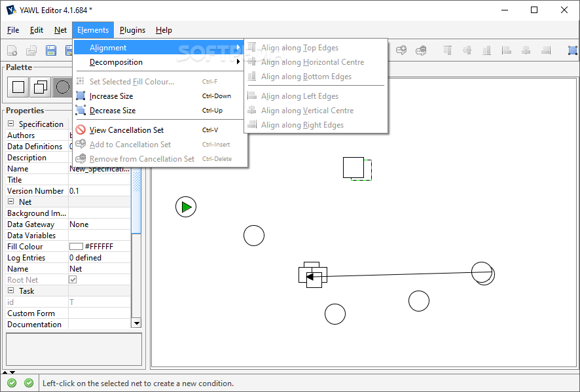Select the condition circle palette tool
Viewport: 580px width, 392px height.
point(62,87)
